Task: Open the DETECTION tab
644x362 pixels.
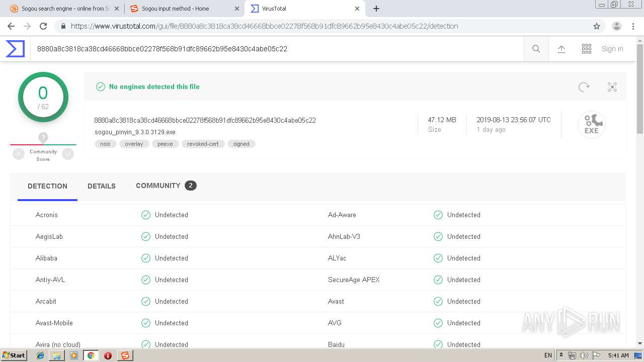Action: tap(47, 186)
